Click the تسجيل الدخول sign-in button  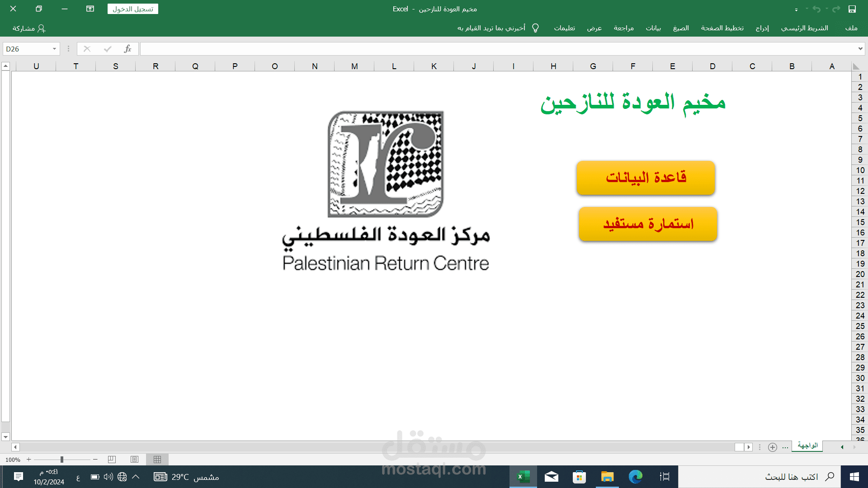pyautogui.click(x=133, y=9)
